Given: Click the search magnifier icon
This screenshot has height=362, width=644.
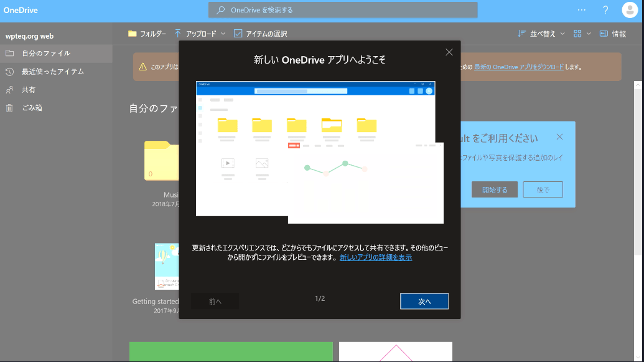Looking at the screenshot, I should 220,10.
